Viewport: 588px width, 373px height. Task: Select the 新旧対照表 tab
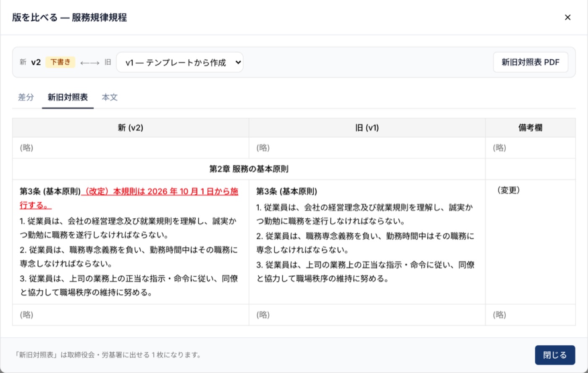pyautogui.click(x=68, y=97)
